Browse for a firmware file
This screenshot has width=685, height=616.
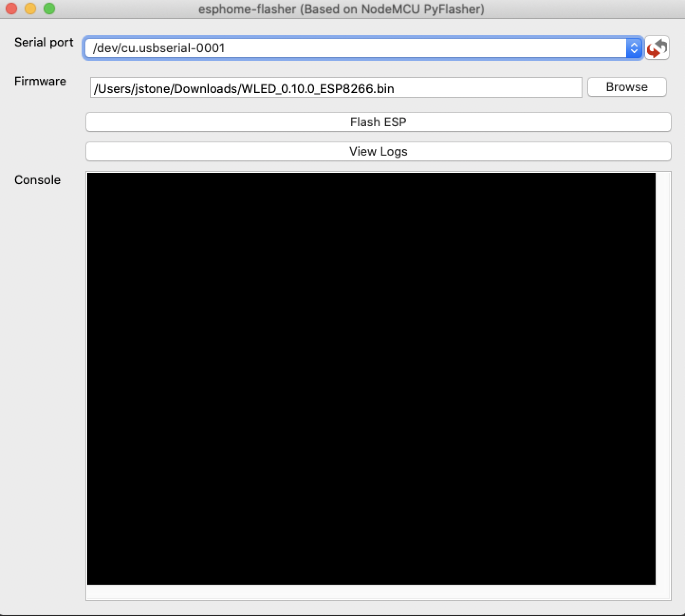point(627,87)
